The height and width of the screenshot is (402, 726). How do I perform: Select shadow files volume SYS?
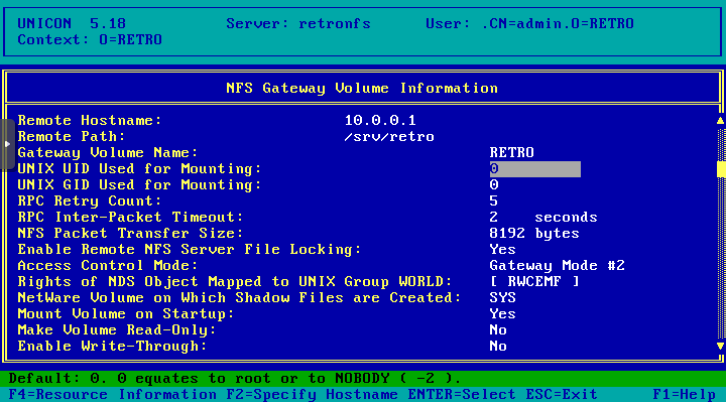(x=503, y=298)
